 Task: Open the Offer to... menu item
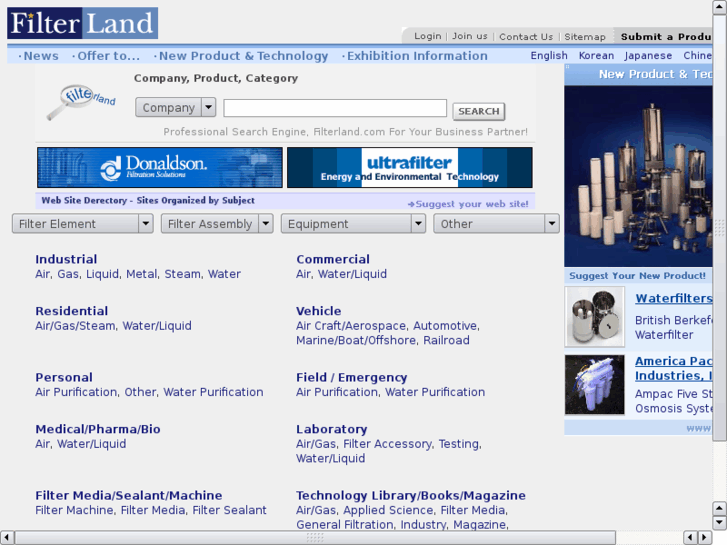(x=108, y=56)
